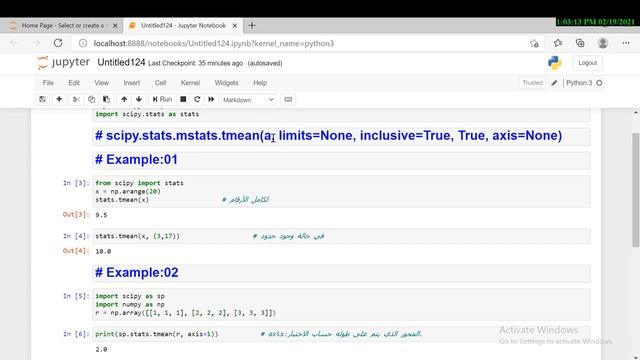Click the pencil edit mode icon
The height and width of the screenshot is (360, 640).
pyautogui.click(x=554, y=83)
